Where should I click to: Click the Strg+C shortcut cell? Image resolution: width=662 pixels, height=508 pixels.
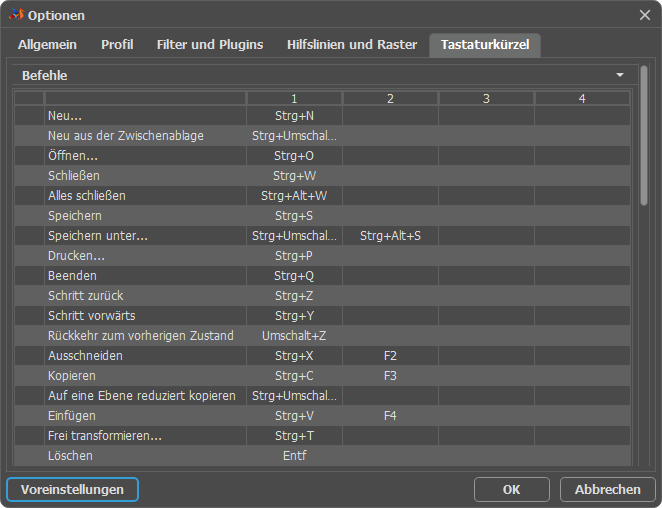pyautogui.click(x=294, y=375)
